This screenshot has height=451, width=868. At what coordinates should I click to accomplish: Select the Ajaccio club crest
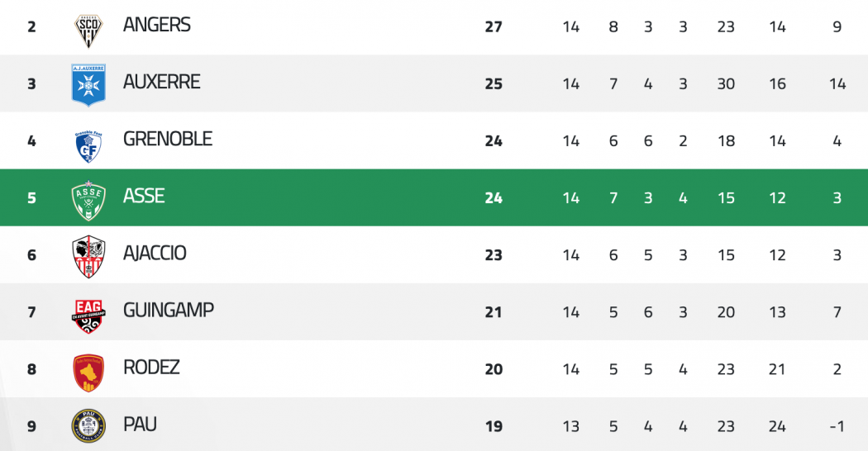click(x=88, y=257)
